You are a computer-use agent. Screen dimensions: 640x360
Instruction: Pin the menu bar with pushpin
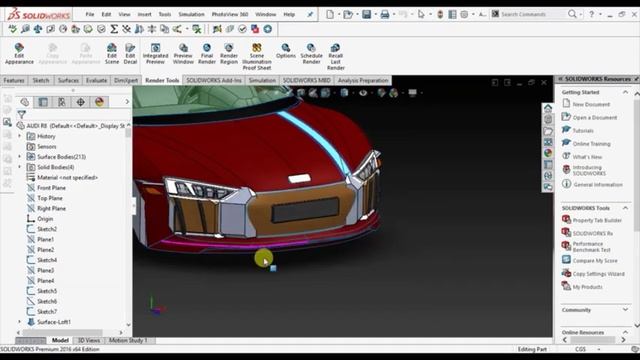[x=310, y=14]
